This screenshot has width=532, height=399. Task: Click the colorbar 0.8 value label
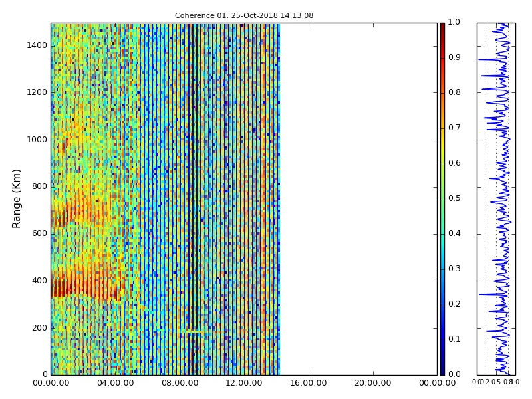tap(454, 92)
